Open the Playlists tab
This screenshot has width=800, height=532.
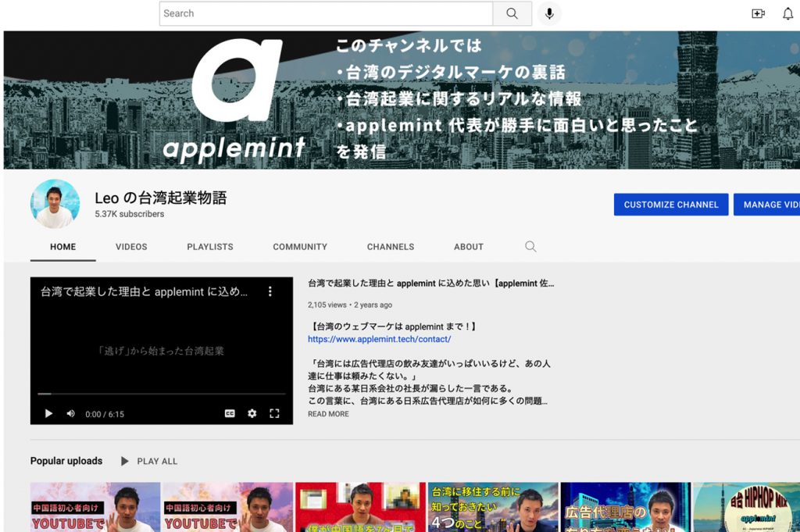[x=210, y=247]
